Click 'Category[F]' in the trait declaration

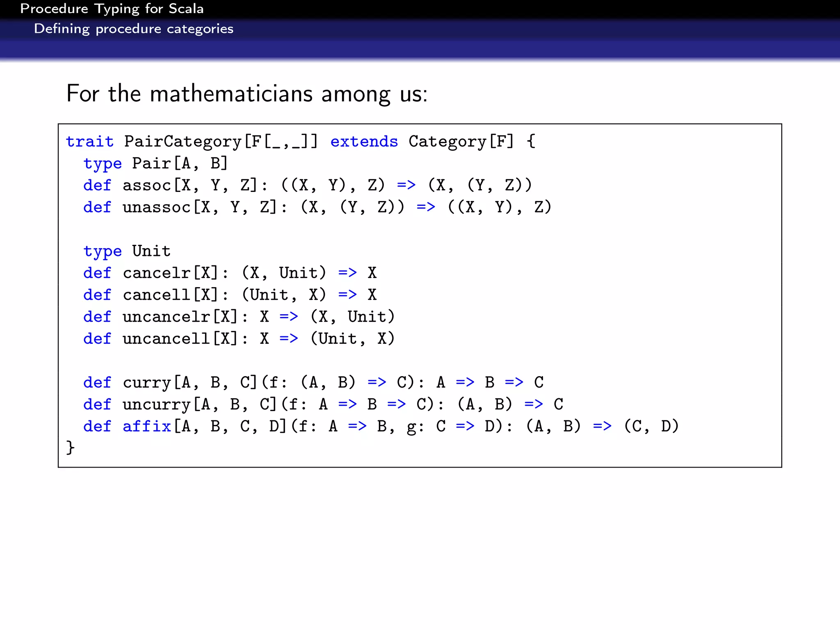[461, 142]
